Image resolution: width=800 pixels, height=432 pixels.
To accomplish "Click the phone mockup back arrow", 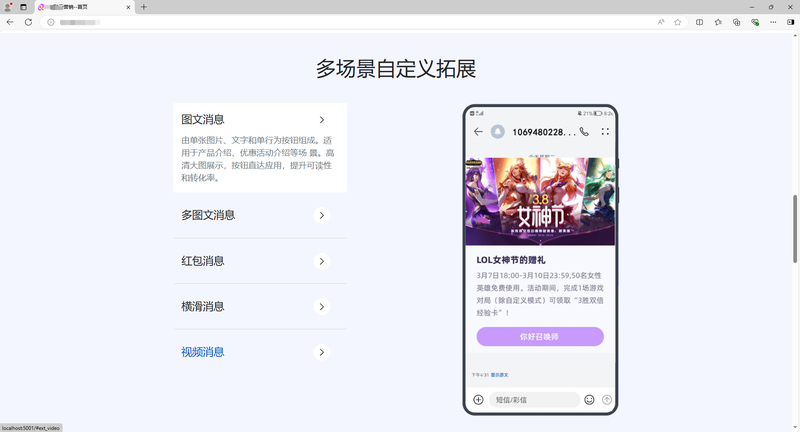I will [478, 132].
